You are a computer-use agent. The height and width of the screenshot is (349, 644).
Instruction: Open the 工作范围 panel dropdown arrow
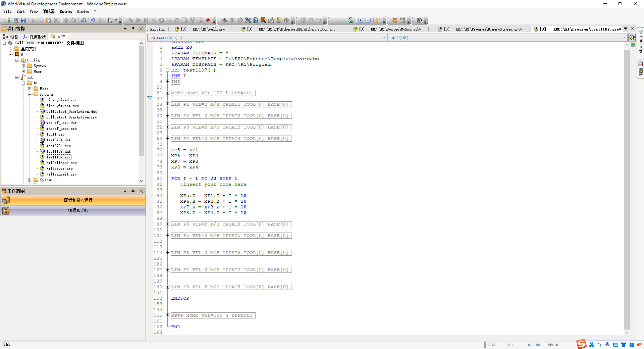125,191
